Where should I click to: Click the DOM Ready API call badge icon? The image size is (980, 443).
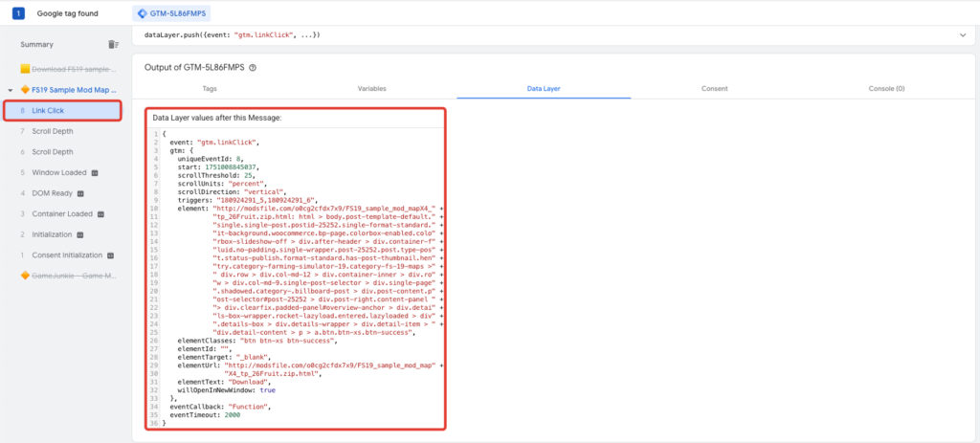click(80, 193)
